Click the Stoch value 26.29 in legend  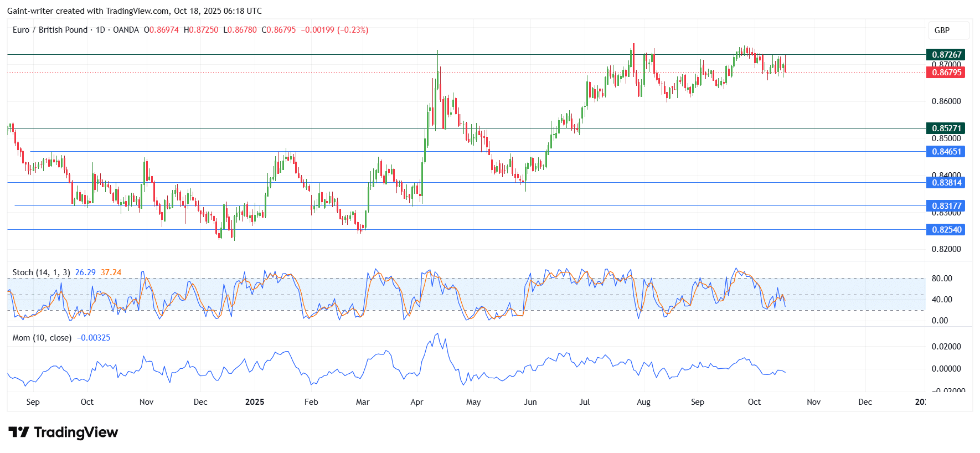(x=85, y=272)
